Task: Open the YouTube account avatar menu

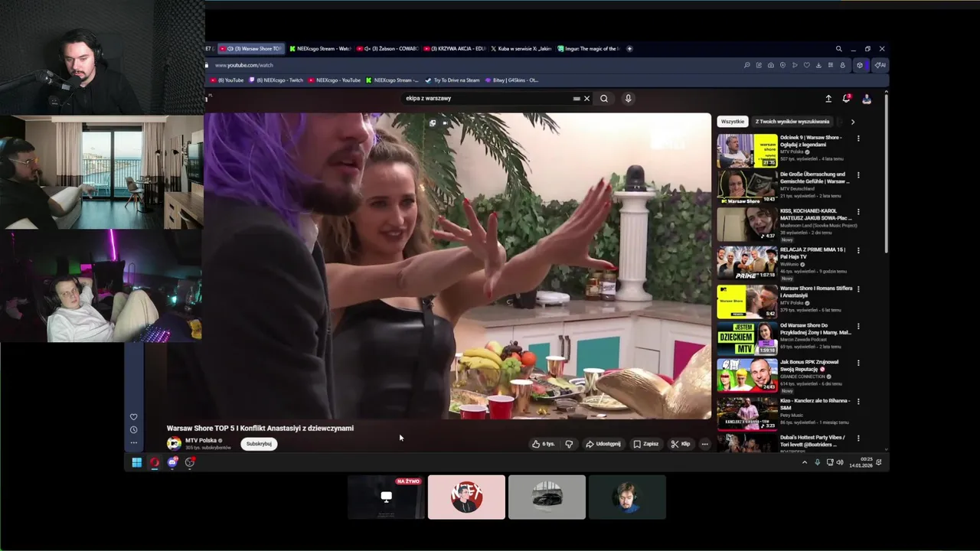Action: point(867,99)
